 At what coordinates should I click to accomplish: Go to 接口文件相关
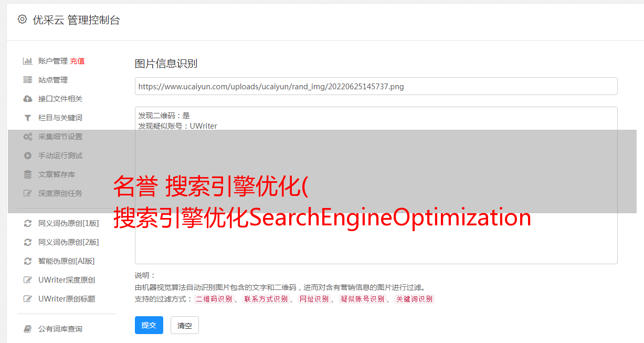tap(60, 99)
